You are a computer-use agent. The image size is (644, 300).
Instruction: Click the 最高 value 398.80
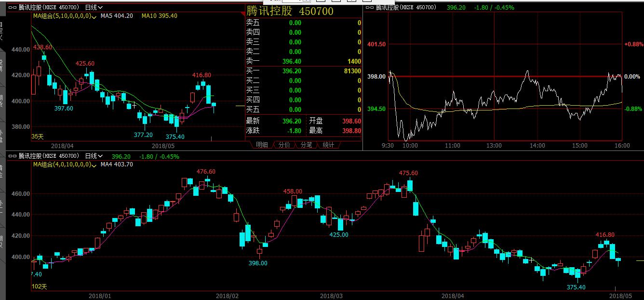click(352, 131)
